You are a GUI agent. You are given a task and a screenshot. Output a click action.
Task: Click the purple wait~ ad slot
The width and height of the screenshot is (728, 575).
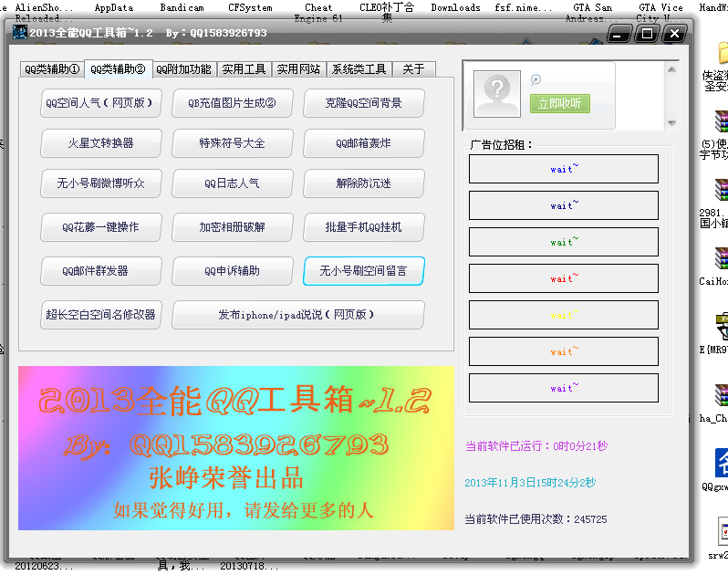click(563, 388)
